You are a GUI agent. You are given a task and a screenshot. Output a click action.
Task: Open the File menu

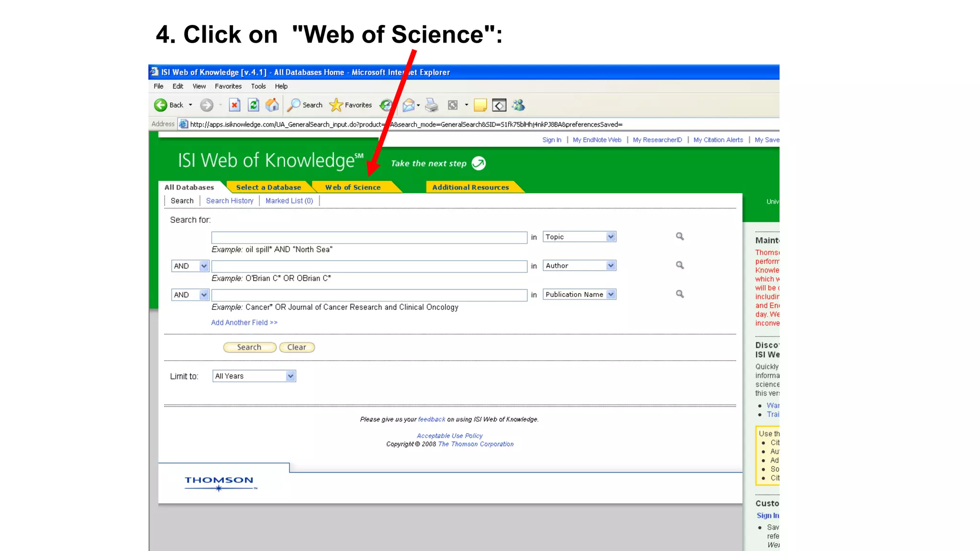[158, 87]
